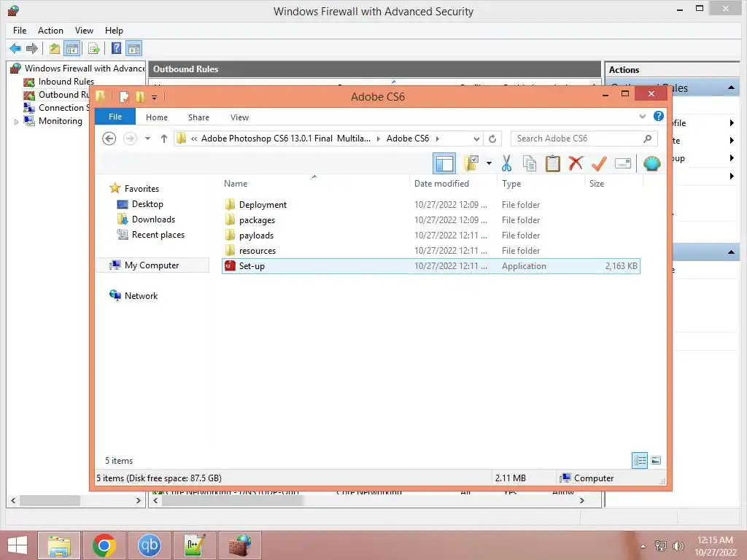This screenshot has height=560, width=747.
Task: Click the properties icon in Explorer title bar
Action: [x=124, y=97]
